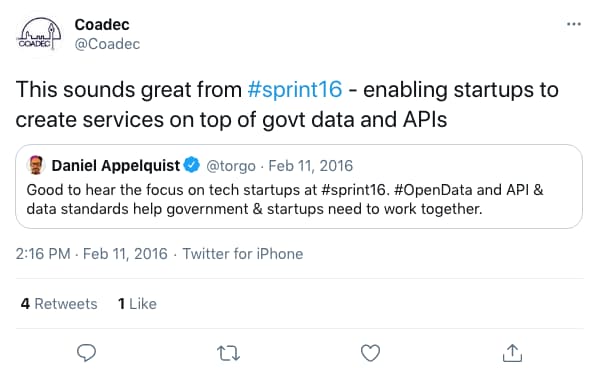
Task: Like the tweet with heart icon
Action: point(370,353)
